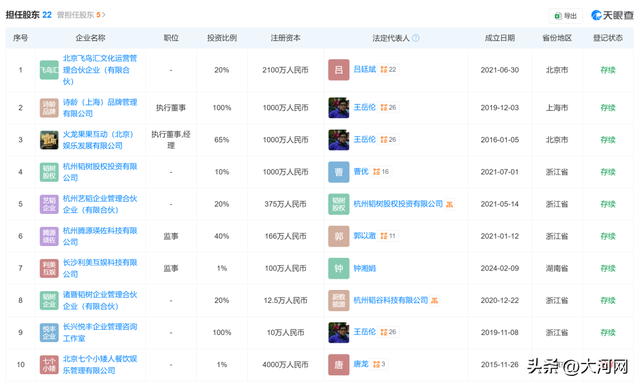Click structure icon after 杭州韬树股权投资有限公司 in row 5
The image size is (640, 386).
click(x=449, y=204)
